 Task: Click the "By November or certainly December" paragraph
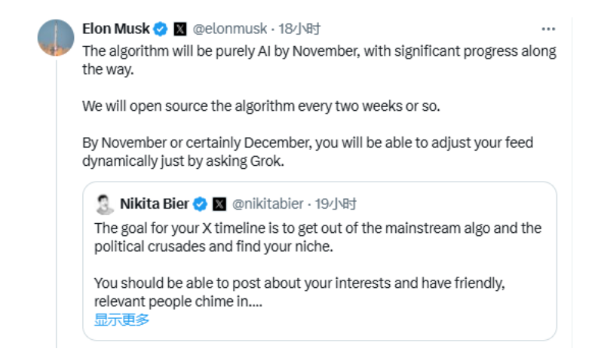click(x=308, y=150)
